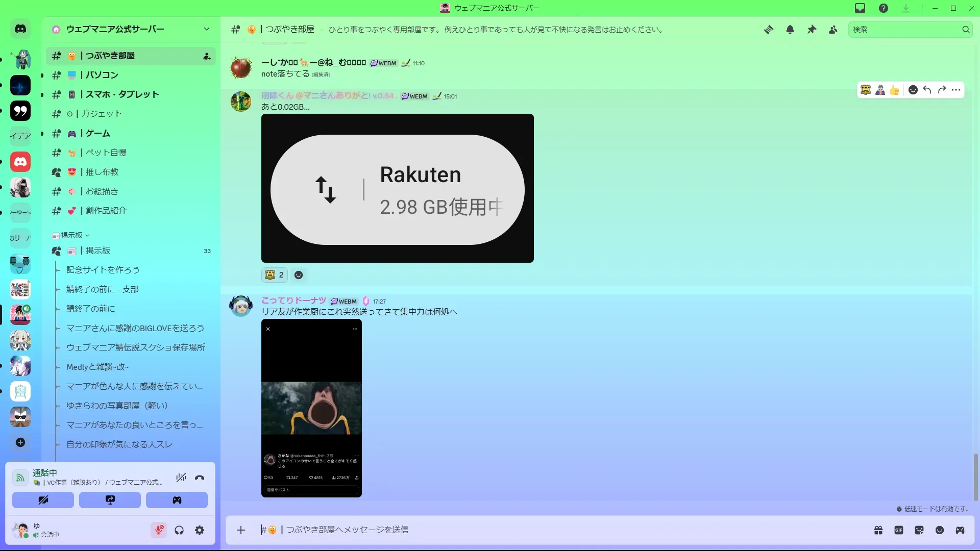Click the GIF picker icon
This screenshot has height=551, width=980.
pos(899,530)
